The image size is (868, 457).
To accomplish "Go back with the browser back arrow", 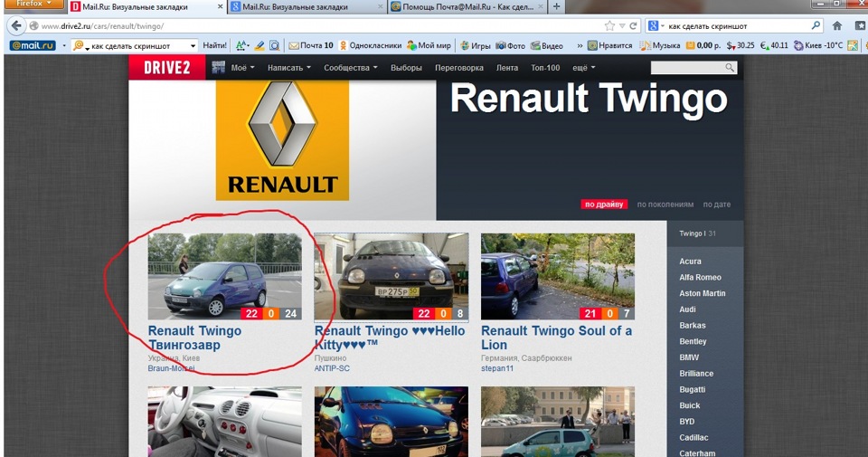I will coord(16,26).
